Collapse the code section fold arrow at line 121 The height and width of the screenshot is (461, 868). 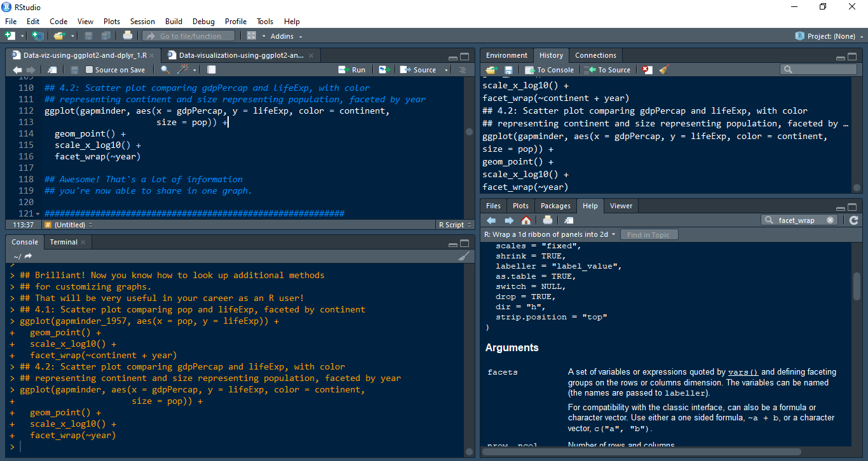(x=38, y=214)
